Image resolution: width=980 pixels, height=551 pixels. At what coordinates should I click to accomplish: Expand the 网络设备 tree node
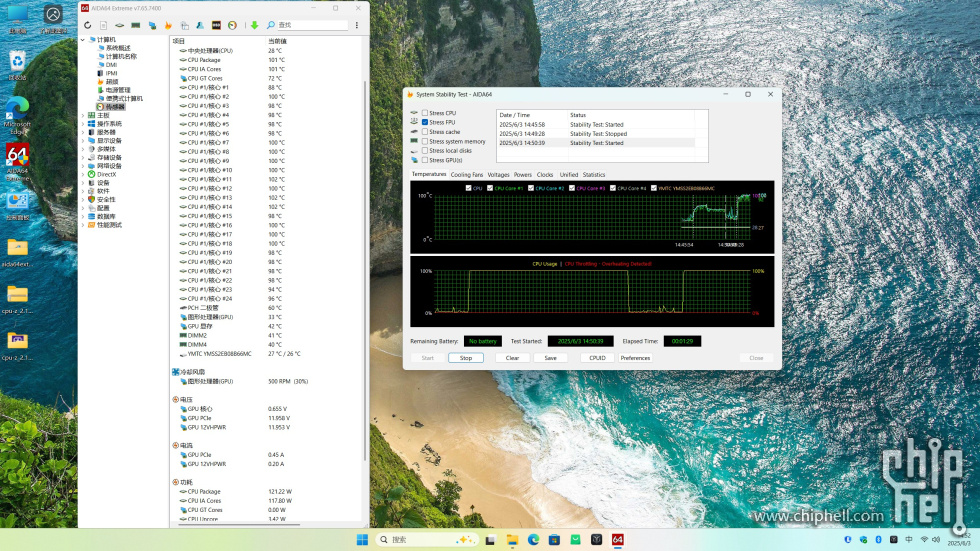83,166
